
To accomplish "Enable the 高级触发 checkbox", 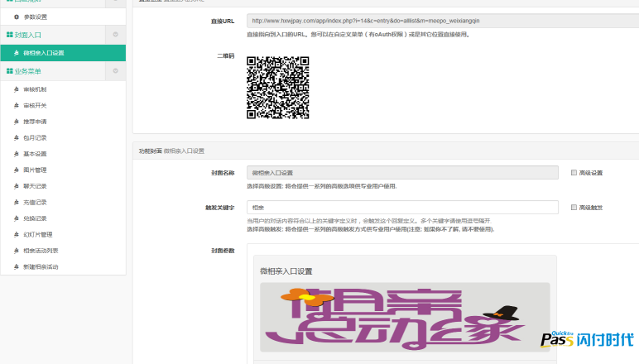I will click(574, 208).
